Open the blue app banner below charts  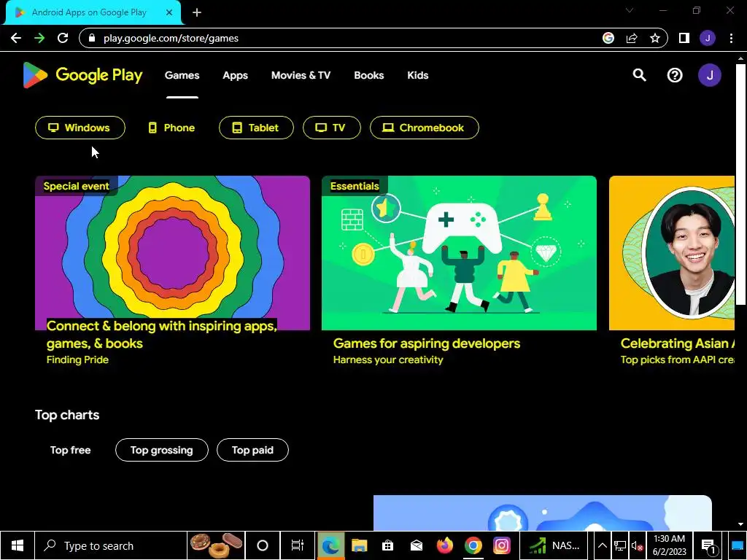pyautogui.click(x=542, y=513)
